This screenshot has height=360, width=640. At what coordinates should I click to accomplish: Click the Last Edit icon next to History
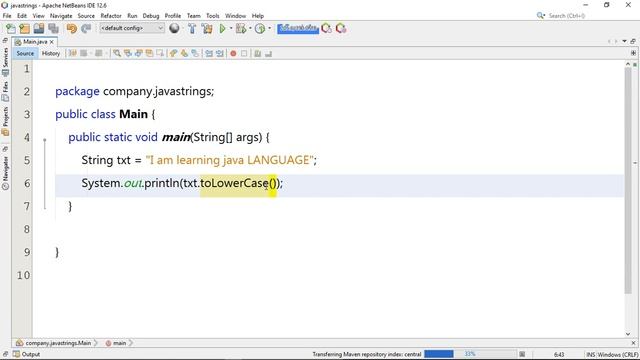[x=73, y=53]
